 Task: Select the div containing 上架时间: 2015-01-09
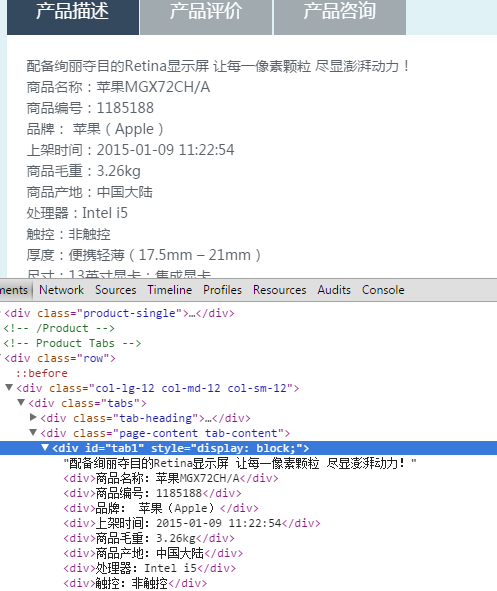coord(192,523)
